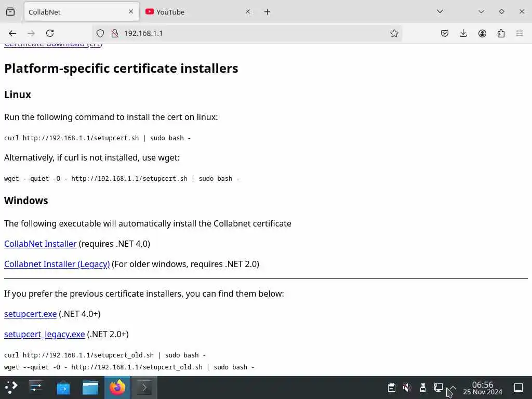This screenshot has height=399, width=532.
Task: Go back to the previous page
Action: (x=12, y=33)
